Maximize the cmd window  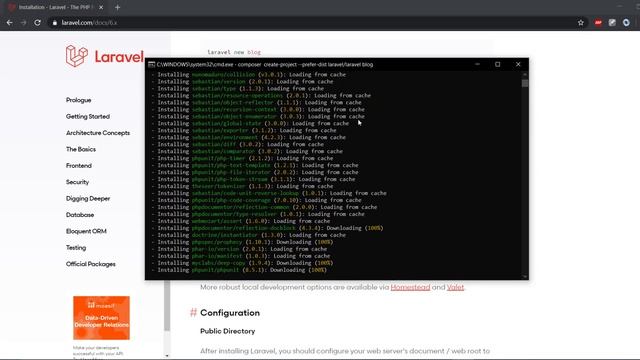click(498, 64)
